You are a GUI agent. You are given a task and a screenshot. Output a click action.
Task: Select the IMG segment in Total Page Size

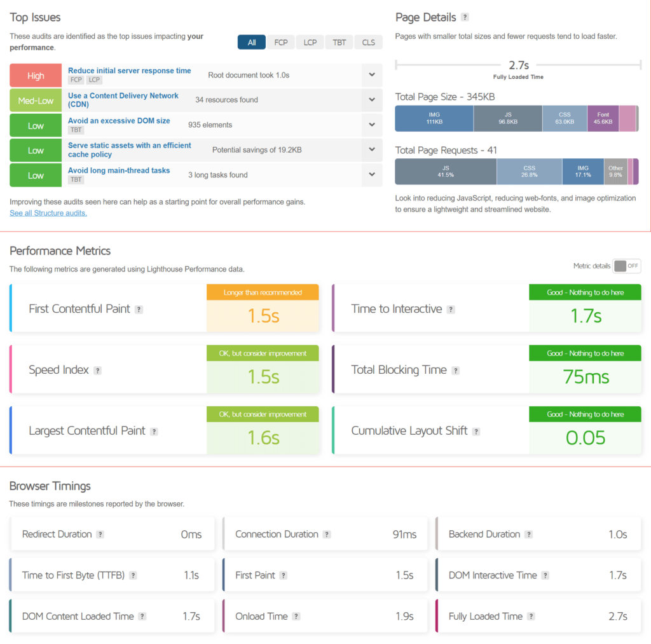[434, 118]
